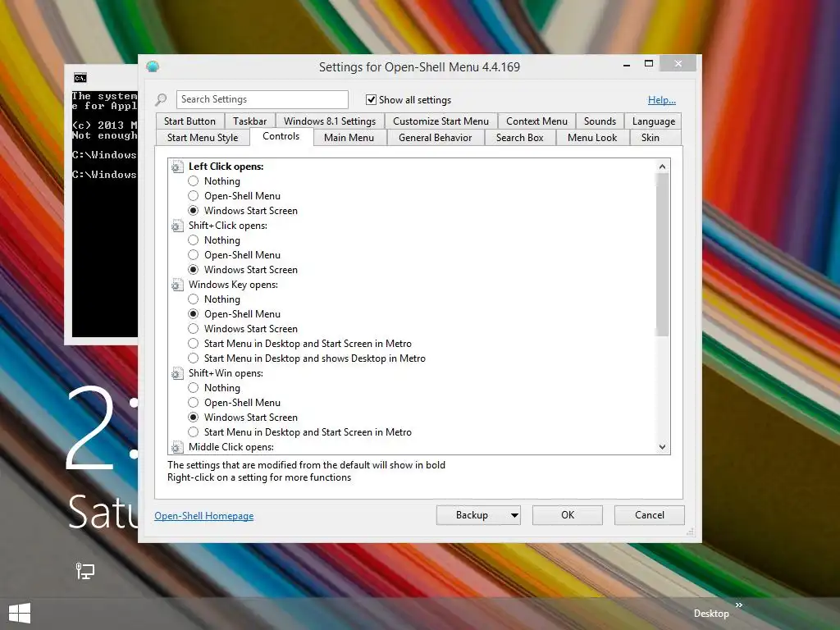This screenshot has height=630, width=840.
Task: Open the Help... link
Action: pyautogui.click(x=662, y=99)
